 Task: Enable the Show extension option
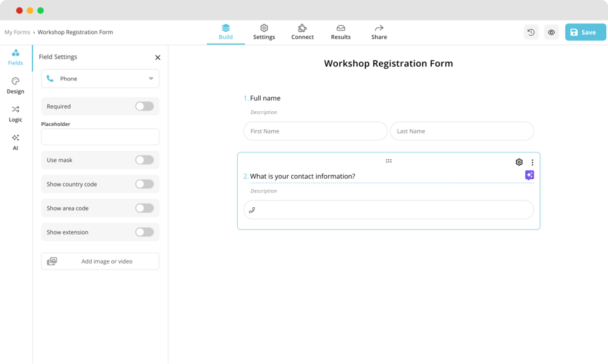click(144, 232)
